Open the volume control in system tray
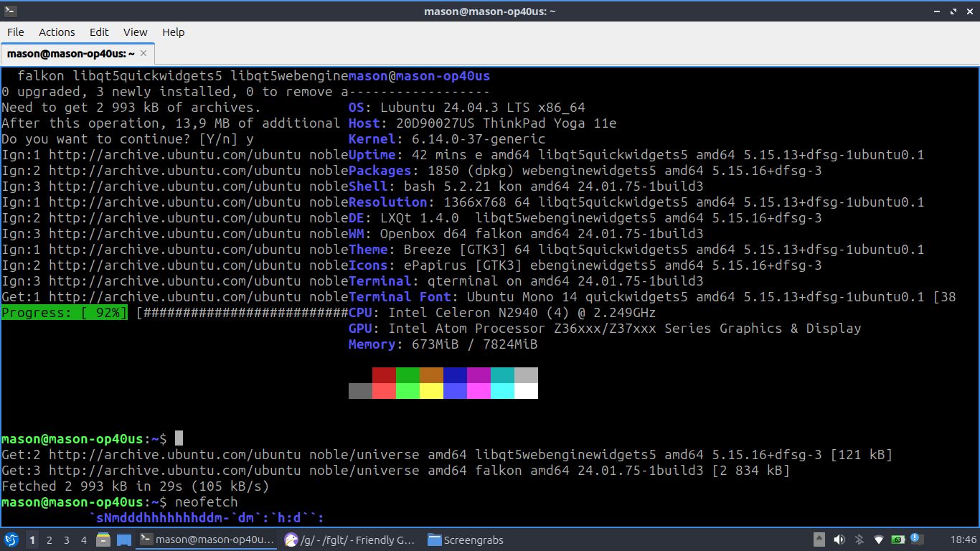This screenshot has height=551, width=980. point(839,540)
